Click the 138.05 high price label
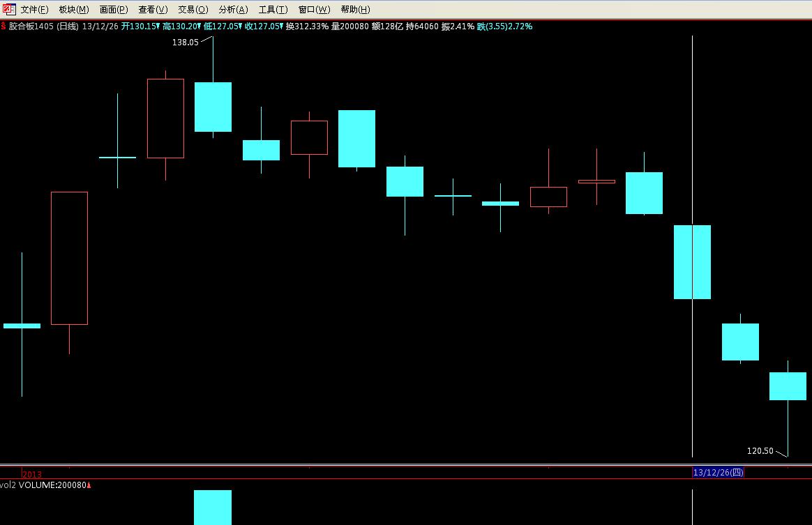 click(x=185, y=43)
